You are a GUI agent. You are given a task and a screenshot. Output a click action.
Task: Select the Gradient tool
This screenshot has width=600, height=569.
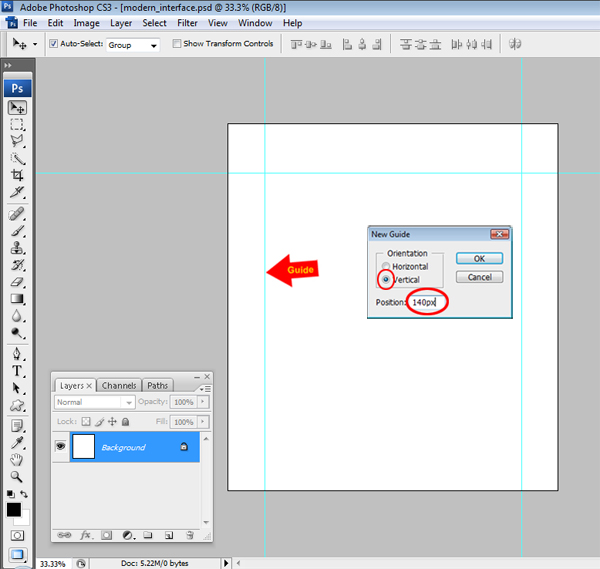(x=17, y=299)
